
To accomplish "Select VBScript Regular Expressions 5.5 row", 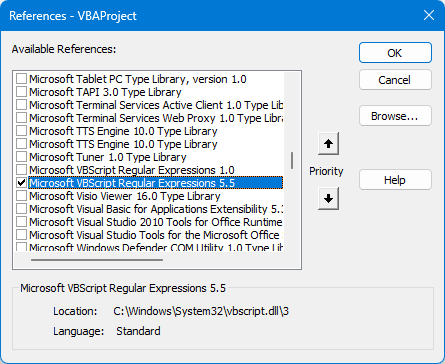I will click(156, 183).
